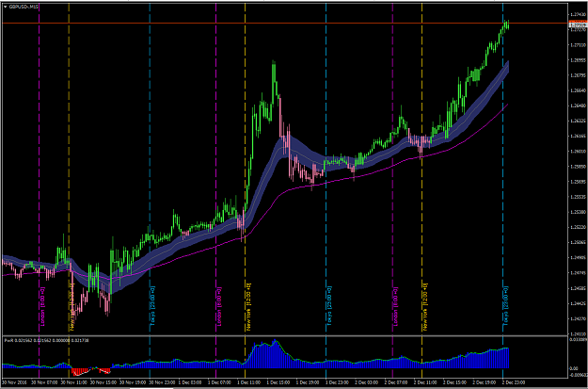The image size is (588, 389).
Task: Click the 2 Dec 03:00 time axis label
Action: coord(366,382)
